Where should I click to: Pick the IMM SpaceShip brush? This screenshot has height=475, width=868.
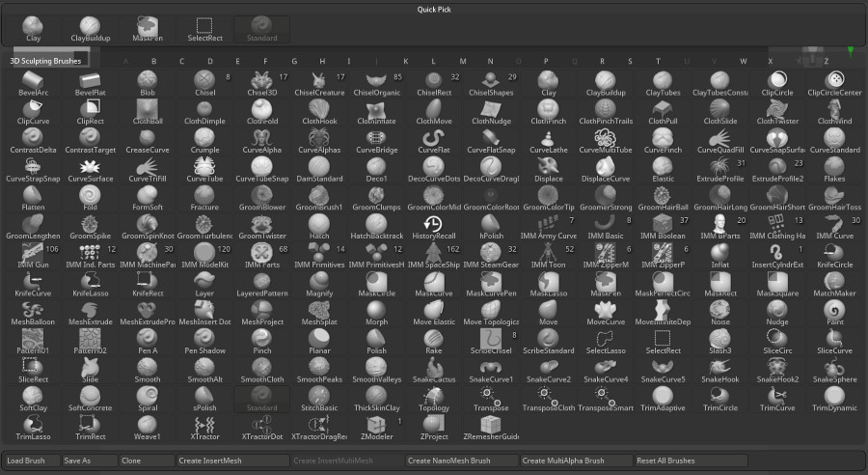coord(433,256)
